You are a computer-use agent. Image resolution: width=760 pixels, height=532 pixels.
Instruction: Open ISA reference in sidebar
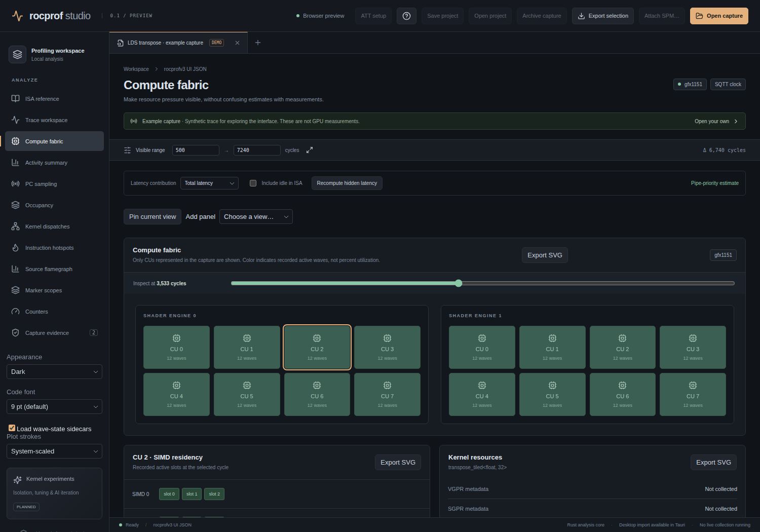click(x=54, y=99)
